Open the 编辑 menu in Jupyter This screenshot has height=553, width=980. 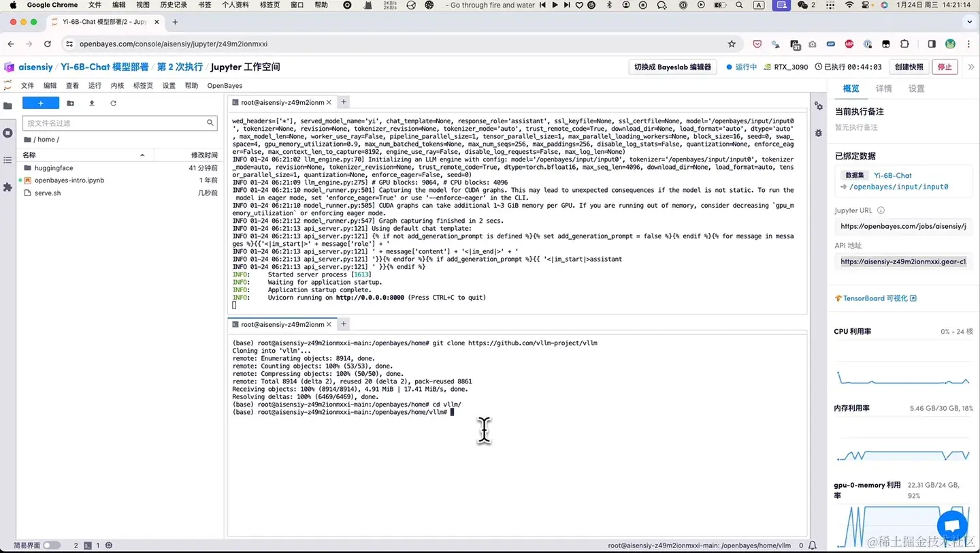point(50,86)
